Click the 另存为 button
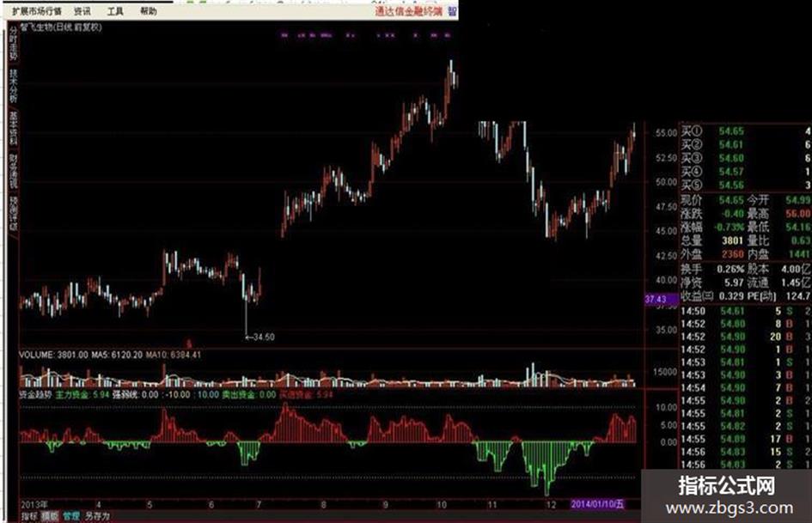The height and width of the screenshot is (523, 812). coord(97,516)
